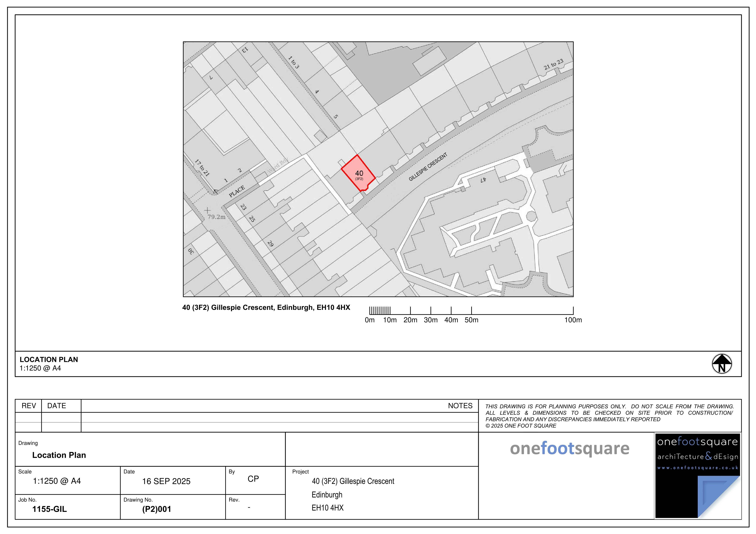Click the '20m' scale bar label
Screen dimensions: 756x534
click(410, 320)
